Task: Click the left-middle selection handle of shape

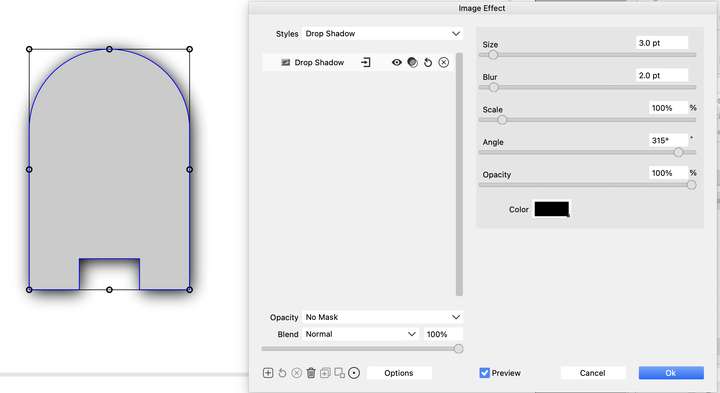Action: coord(29,169)
